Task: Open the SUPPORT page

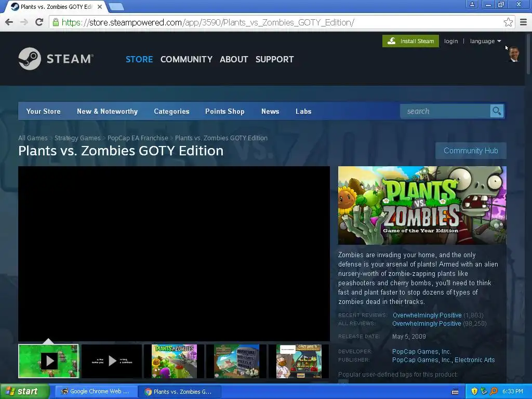Action: tap(274, 59)
